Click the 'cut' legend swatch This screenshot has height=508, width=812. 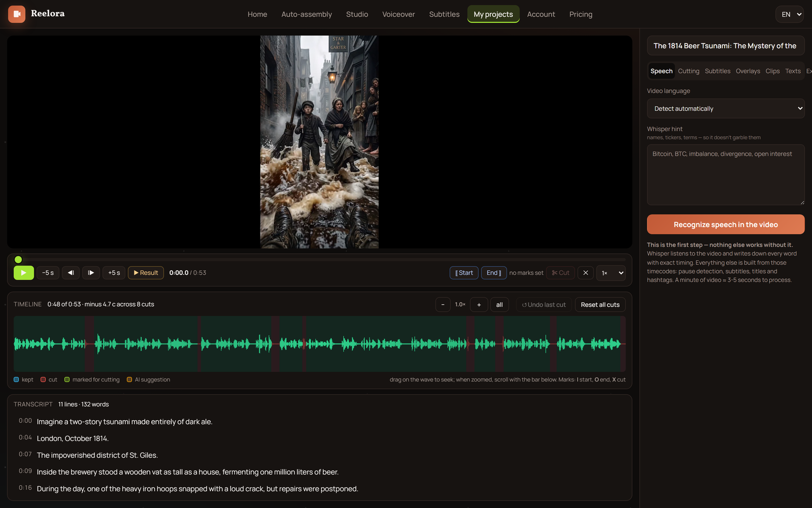pyautogui.click(x=43, y=379)
